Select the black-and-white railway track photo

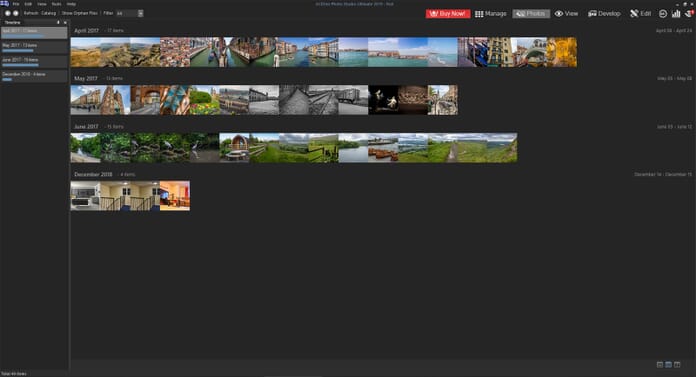pyautogui.click(x=324, y=100)
